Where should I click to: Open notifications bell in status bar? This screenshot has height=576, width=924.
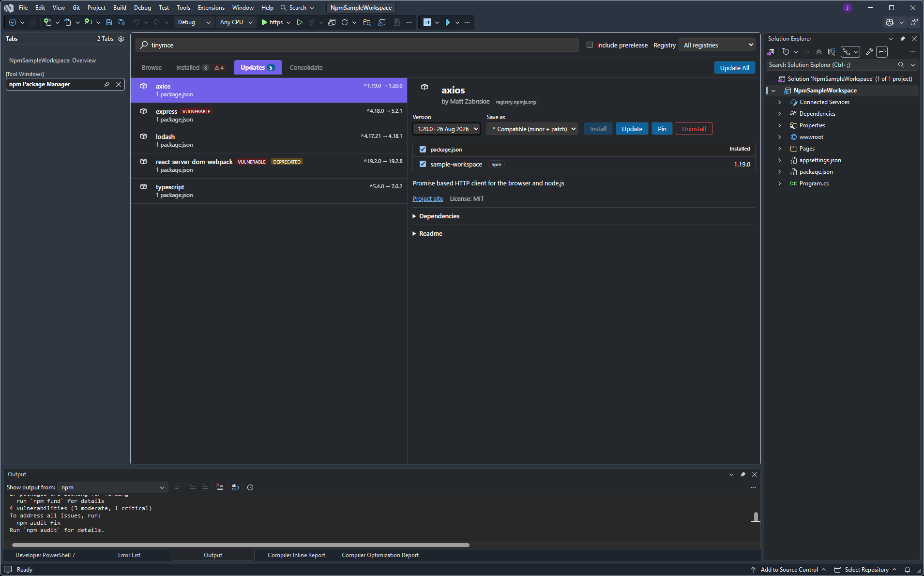908,570
